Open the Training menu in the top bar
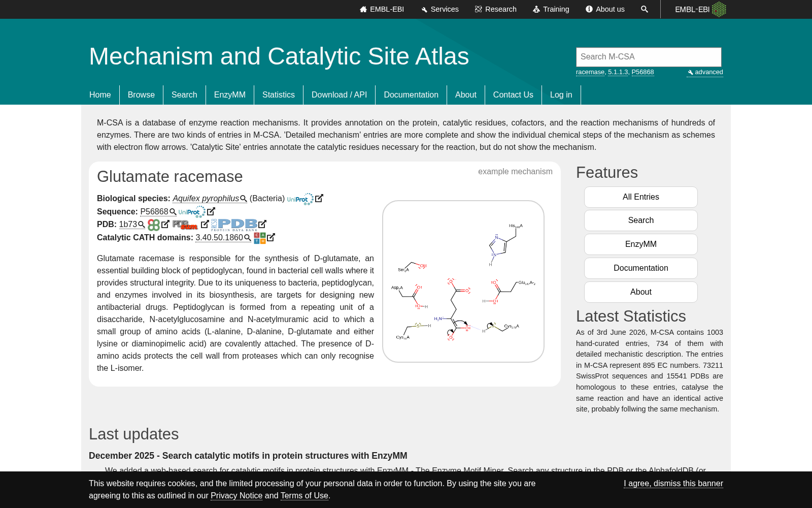Image resolution: width=812 pixels, height=508 pixels. point(551,9)
